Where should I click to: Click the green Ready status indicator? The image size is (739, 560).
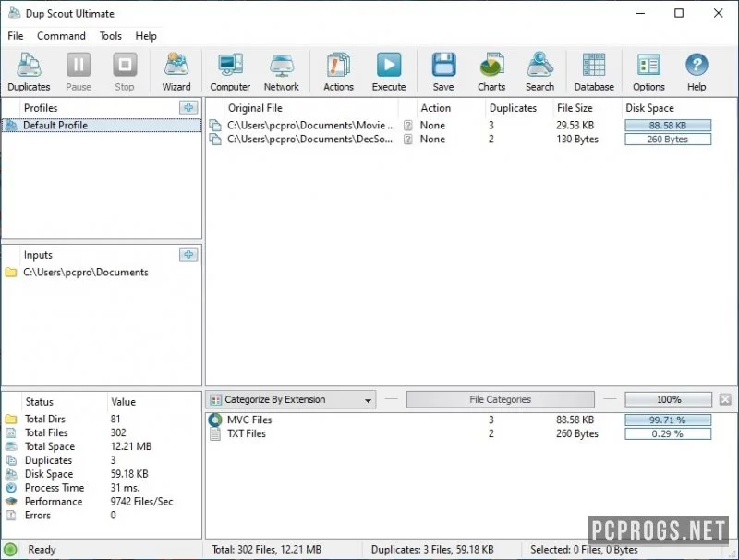coord(10,549)
